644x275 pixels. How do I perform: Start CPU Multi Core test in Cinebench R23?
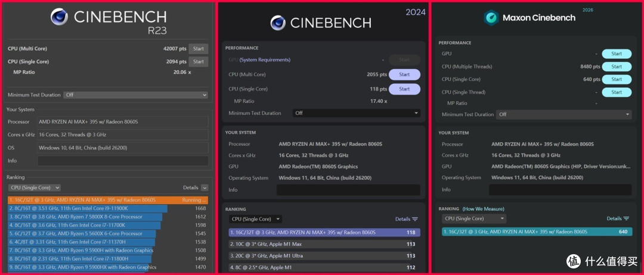[x=199, y=49]
